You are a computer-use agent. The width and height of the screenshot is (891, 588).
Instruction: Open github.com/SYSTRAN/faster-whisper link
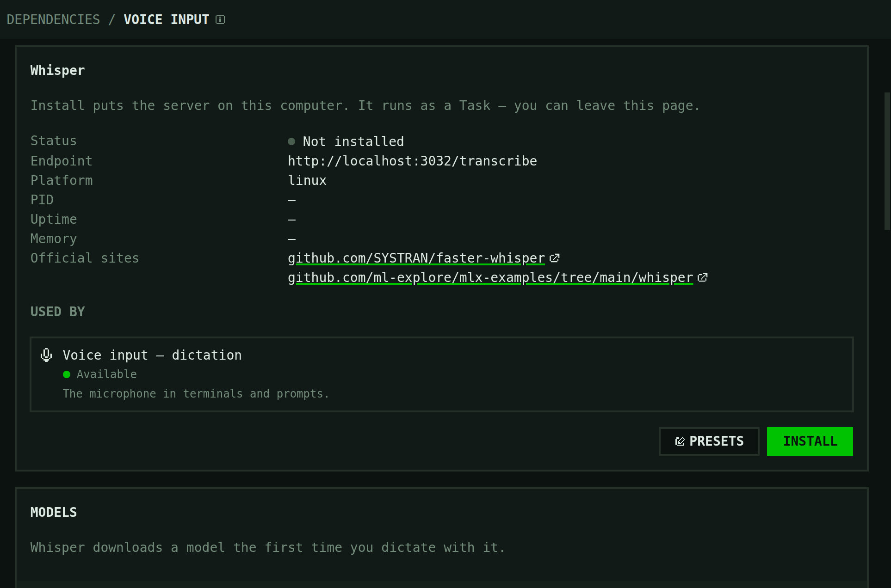[x=416, y=258]
